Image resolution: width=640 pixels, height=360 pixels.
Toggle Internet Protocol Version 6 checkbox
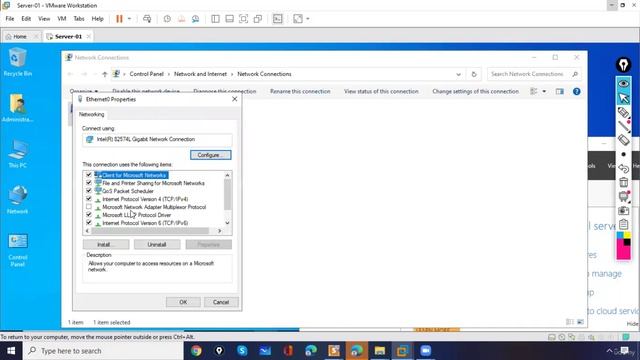[x=89, y=223]
